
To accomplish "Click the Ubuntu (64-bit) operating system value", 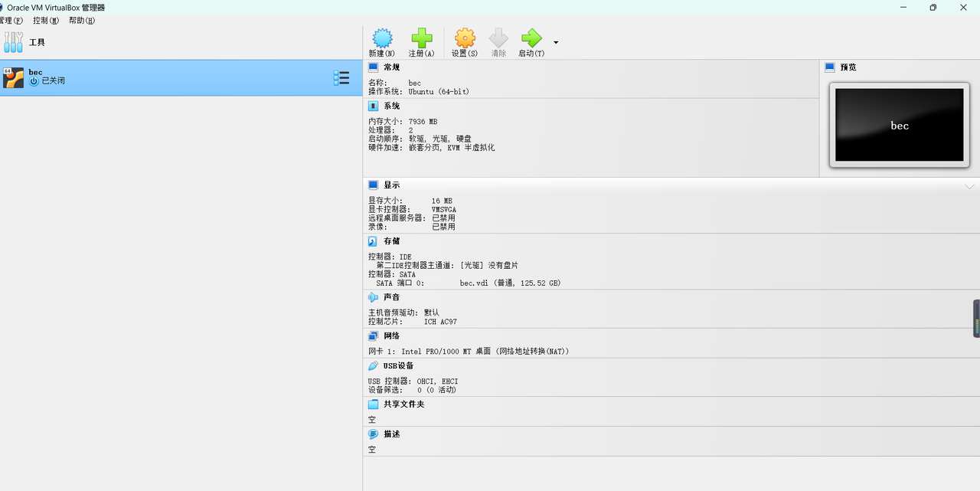I will 439,91.
